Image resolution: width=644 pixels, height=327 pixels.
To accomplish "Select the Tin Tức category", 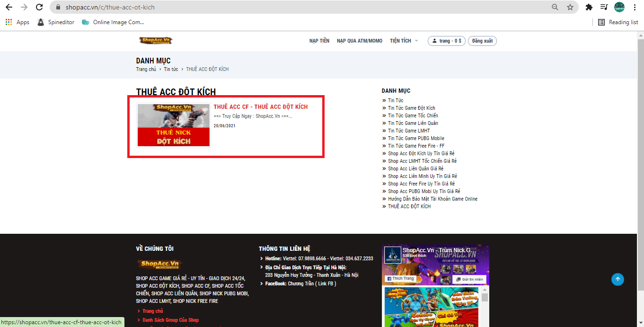I will 396,100.
